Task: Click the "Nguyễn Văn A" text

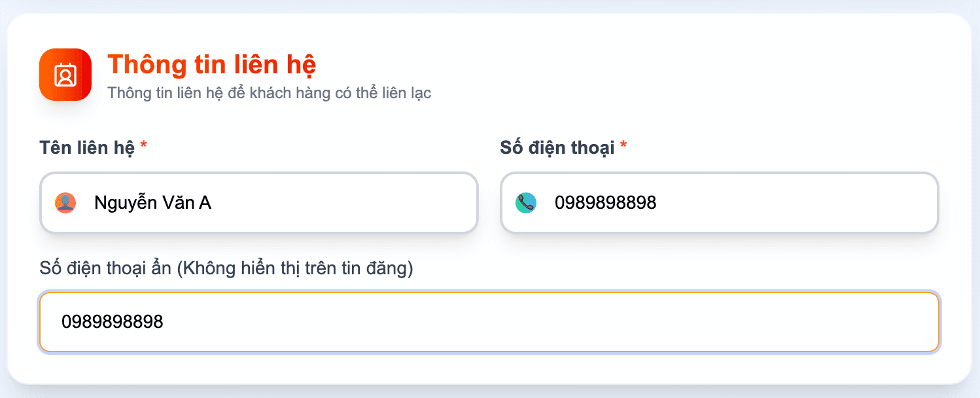Action: (152, 203)
